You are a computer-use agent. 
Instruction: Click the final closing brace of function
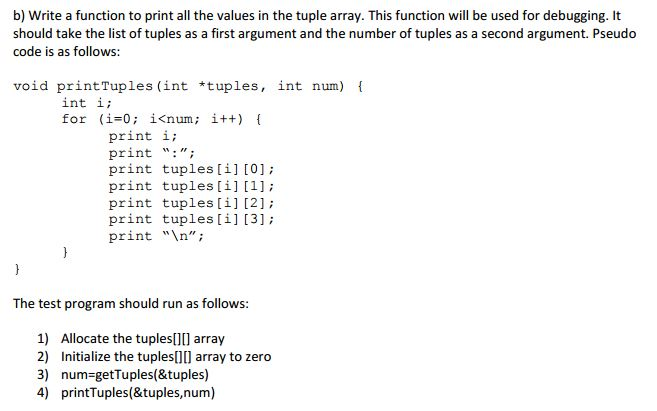(x=17, y=269)
